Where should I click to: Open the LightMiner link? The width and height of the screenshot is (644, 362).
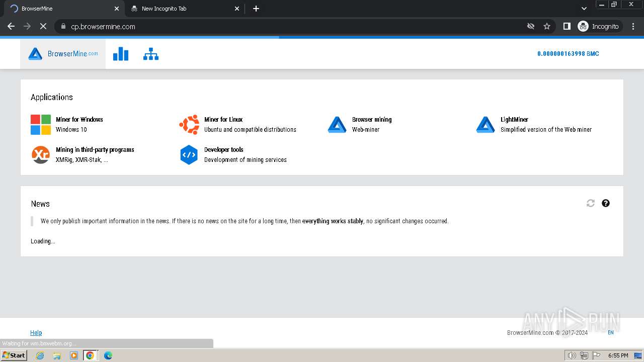pyautogui.click(x=514, y=120)
